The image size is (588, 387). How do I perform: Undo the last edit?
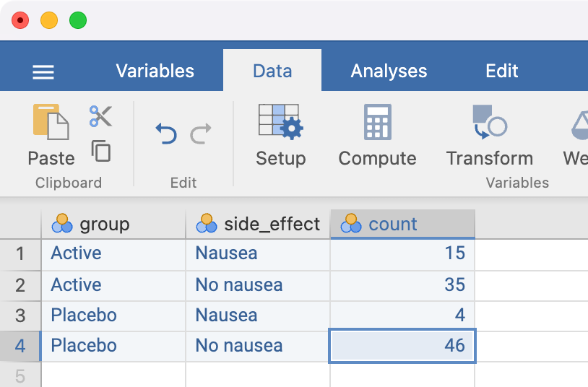click(x=166, y=134)
